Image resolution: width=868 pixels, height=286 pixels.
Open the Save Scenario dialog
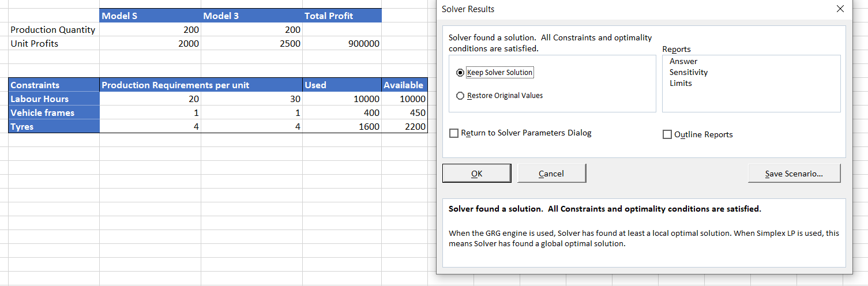(794, 174)
